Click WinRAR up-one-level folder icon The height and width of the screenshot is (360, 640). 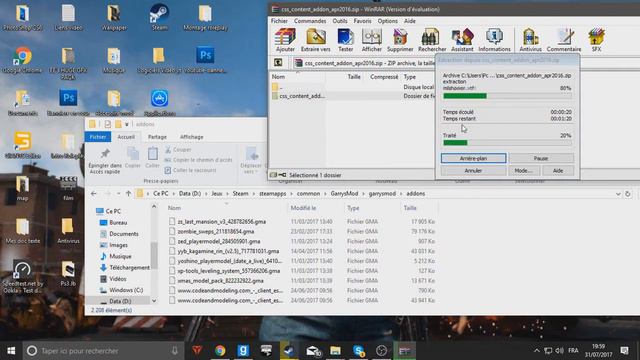[278, 62]
